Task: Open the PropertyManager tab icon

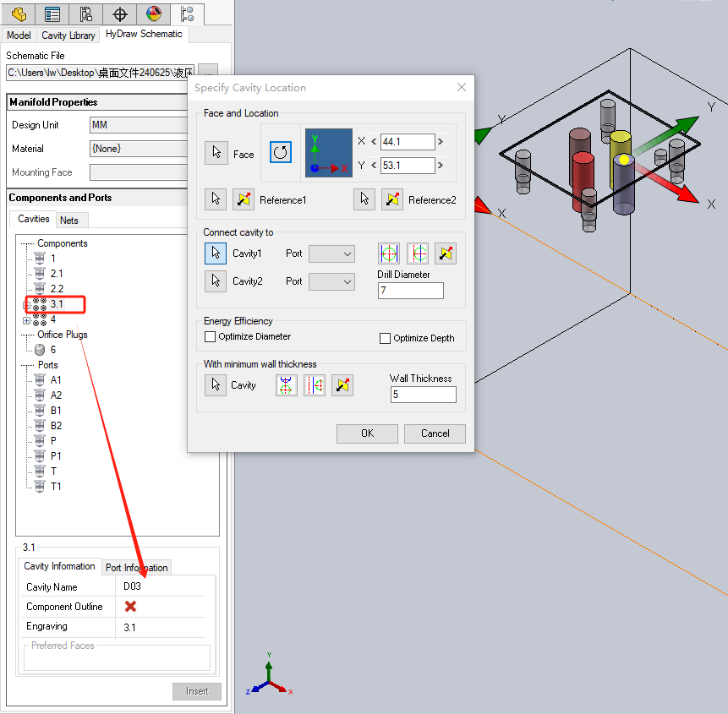Action: tap(52, 14)
